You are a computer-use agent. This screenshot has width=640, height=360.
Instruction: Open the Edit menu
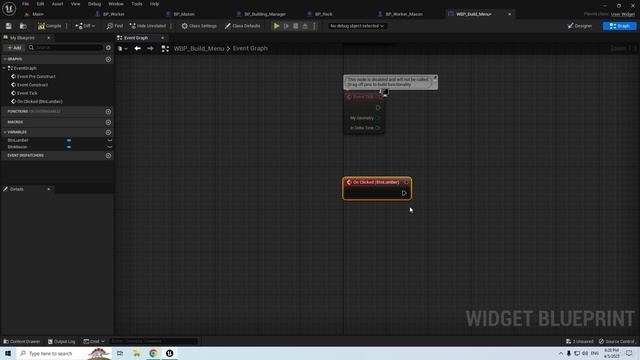point(40,4)
